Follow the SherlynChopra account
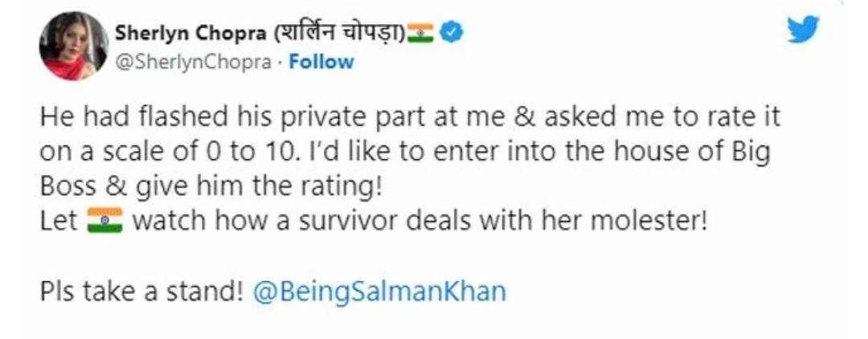 click(321, 63)
